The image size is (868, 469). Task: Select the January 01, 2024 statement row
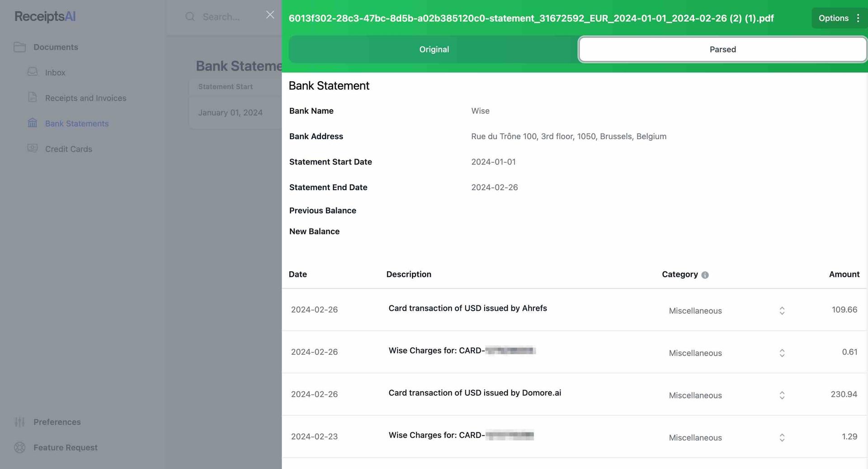(x=235, y=113)
